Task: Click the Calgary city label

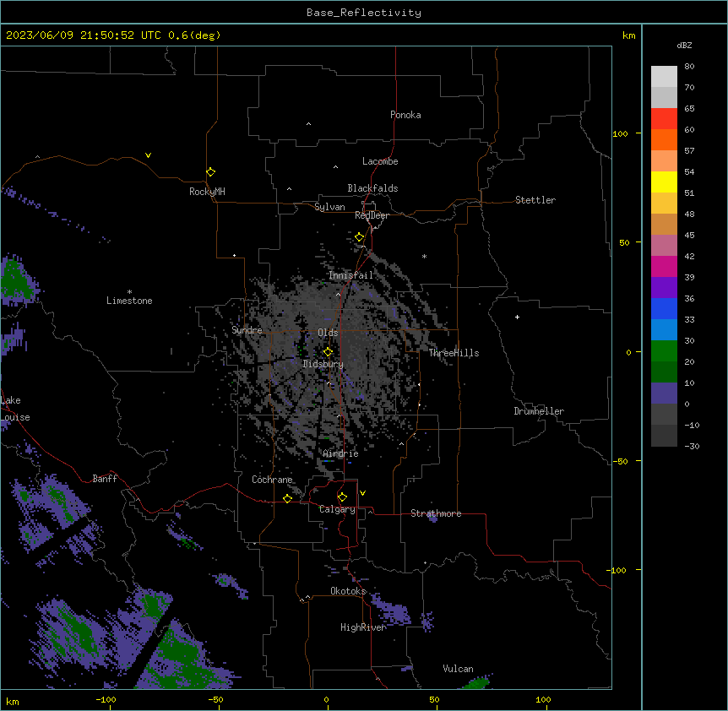Action: (x=337, y=509)
